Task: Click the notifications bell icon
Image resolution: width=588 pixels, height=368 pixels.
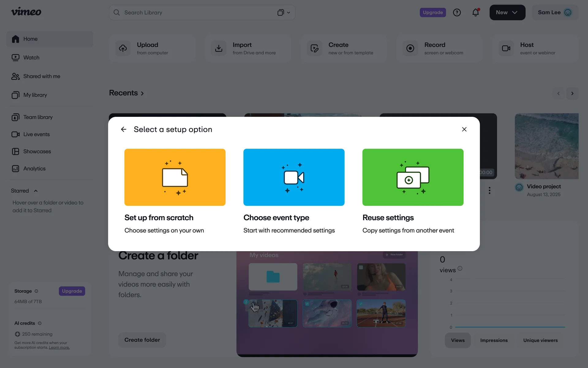Action: (x=475, y=13)
